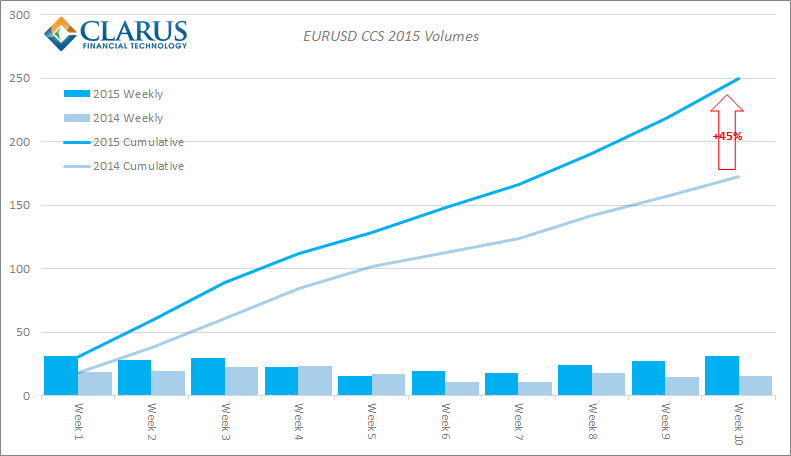791x456 pixels.
Task: Select the 2015 weekly bar for Week 10
Action: pyautogui.click(x=722, y=376)
